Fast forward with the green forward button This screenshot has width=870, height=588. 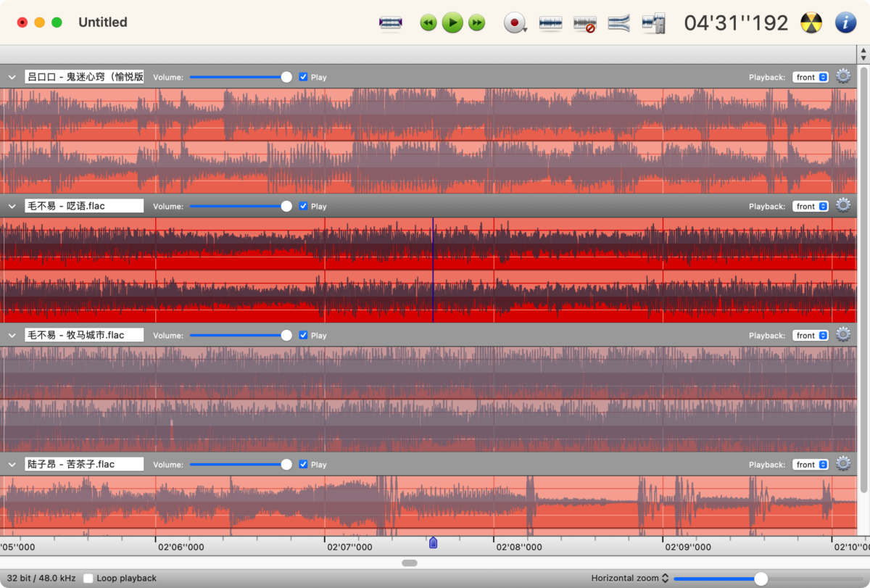tap(476, 23)
